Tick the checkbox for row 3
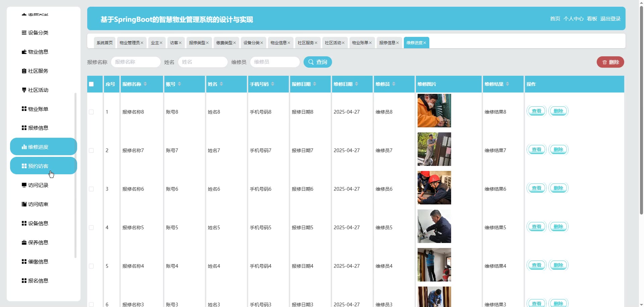Screen dimensions: 644x307 pos(91,189)
